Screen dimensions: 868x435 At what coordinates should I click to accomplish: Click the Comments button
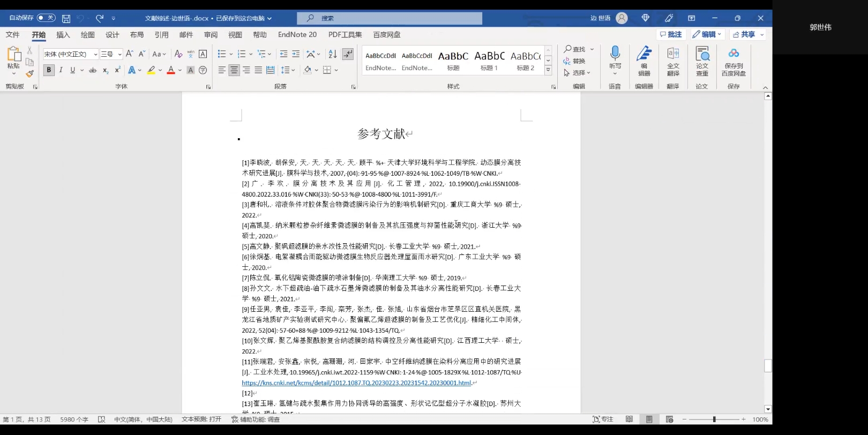pos(671,34)
